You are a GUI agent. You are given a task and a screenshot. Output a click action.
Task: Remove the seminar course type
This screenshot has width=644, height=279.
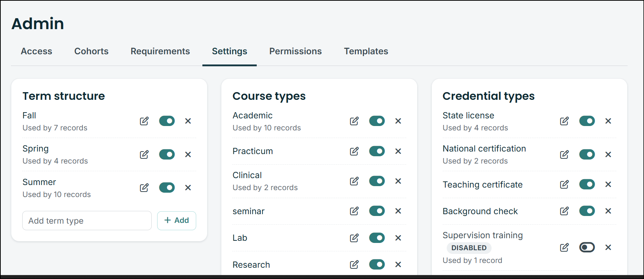point(398,211)
